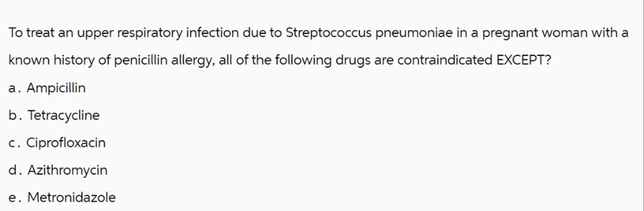Click the word Streptococcus in the question
Screen dimensions: 644x211
[x=328, y=33]
